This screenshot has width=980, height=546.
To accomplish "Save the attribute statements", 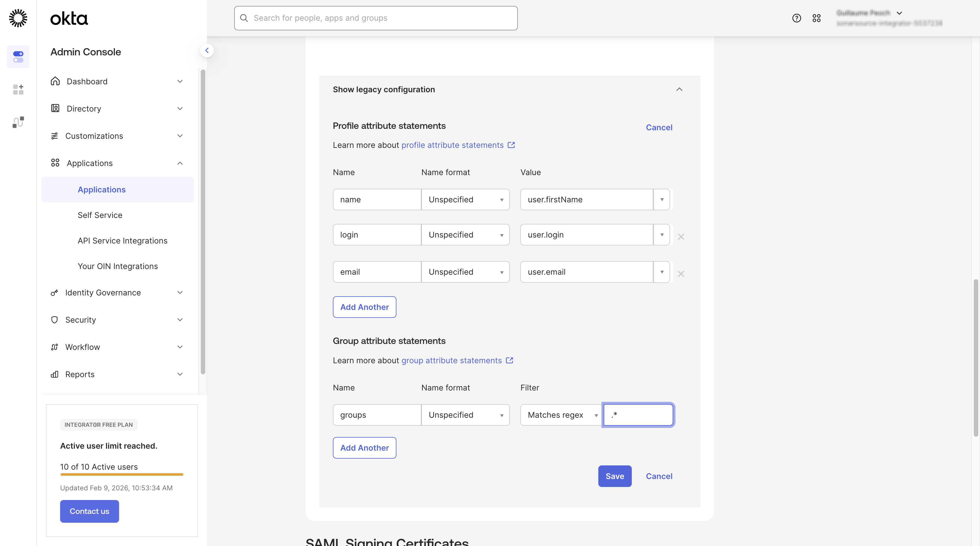I will tap(615, 476).
